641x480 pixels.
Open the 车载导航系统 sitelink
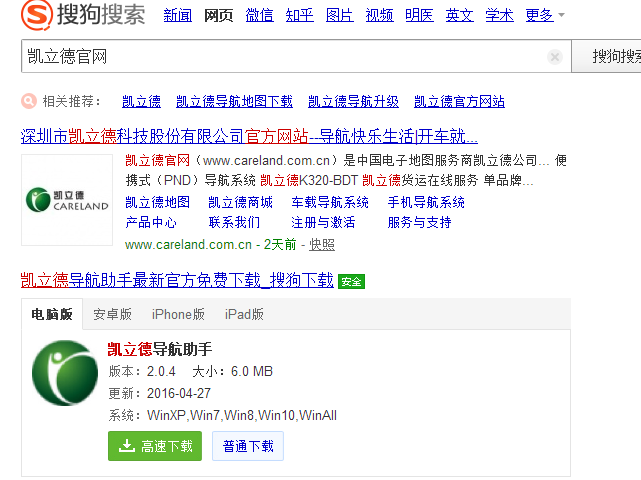pos(330,202)
